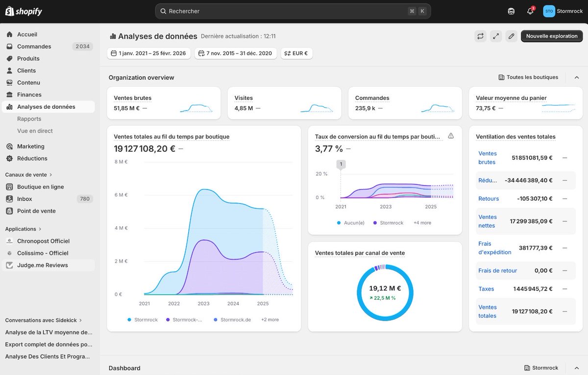Click the Point de vente icon
This screenshot has width=588, height=375.
pyautogui.click(x=10, y=211)
